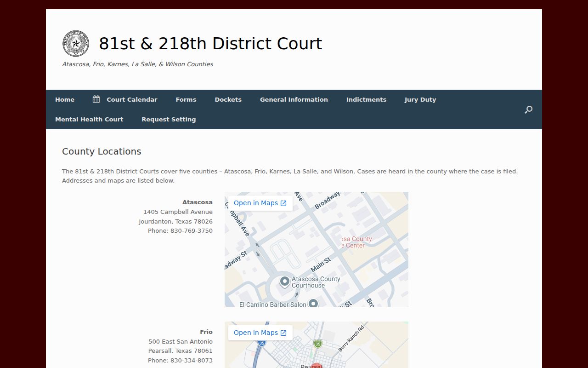Screen dimensions: 588x368
Task: Click Pearsall, Texas 78061 text
Action: pyautogui.click(x=181, y=351)
